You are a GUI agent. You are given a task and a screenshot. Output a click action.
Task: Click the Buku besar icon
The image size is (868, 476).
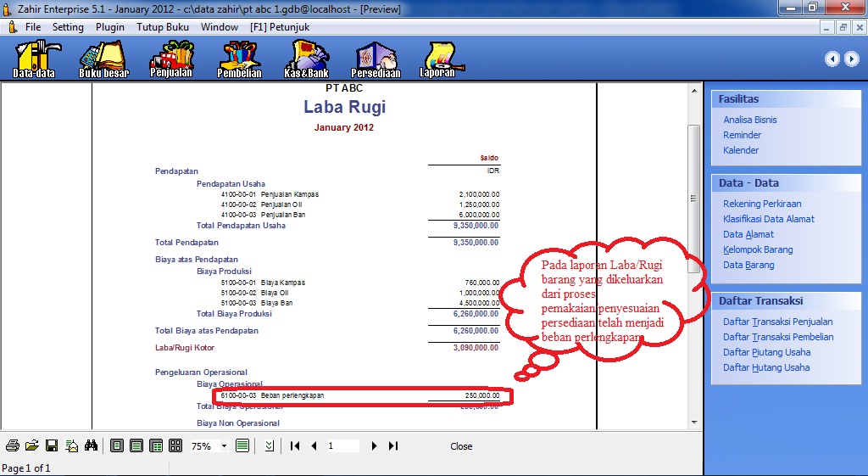pos(103,59)
